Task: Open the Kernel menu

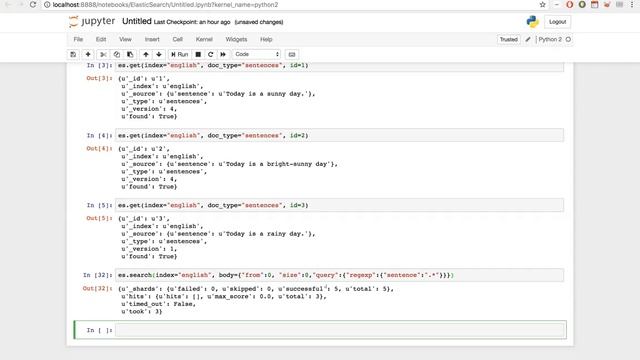Action: 204,39
